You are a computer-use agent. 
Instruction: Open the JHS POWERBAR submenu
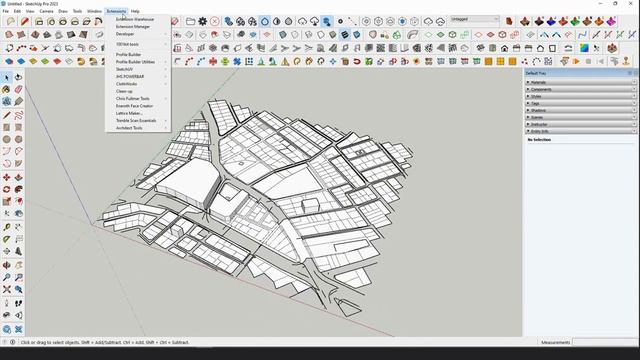click(x=138, y=76)
